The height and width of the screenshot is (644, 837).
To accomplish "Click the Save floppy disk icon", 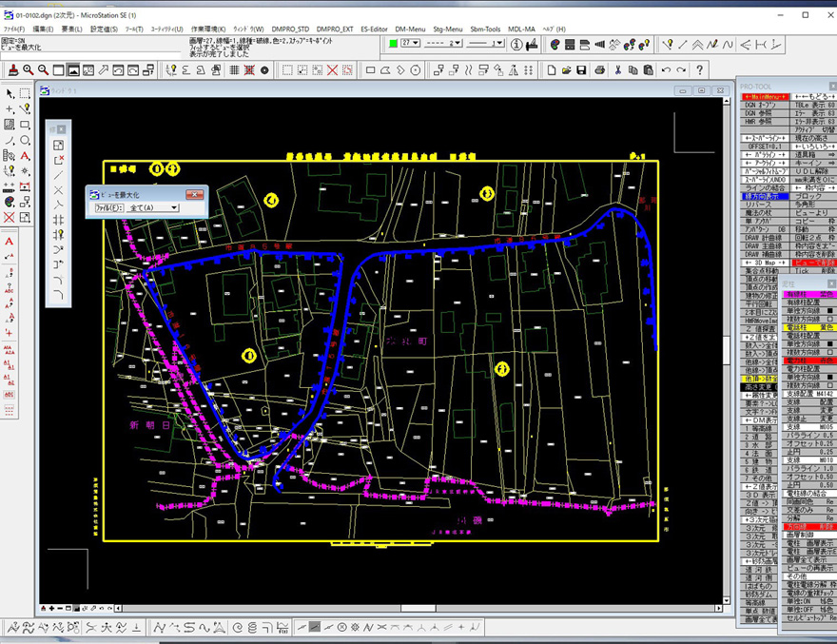I will 581,70.
